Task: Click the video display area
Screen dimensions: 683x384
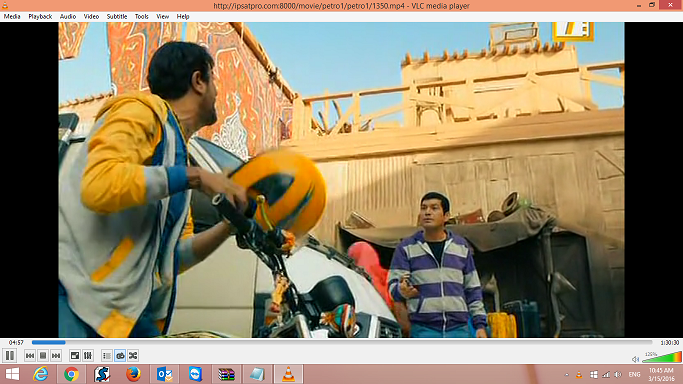Action: (341, 180)
